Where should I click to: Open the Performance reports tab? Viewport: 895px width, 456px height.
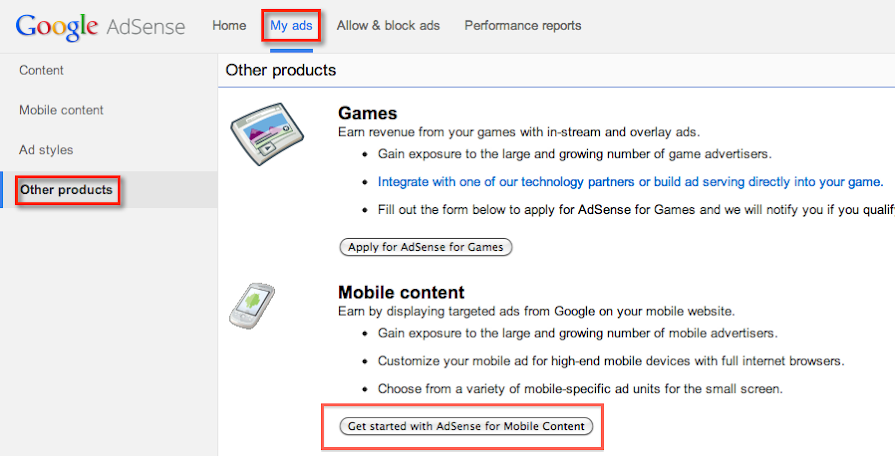pos(522,25)
